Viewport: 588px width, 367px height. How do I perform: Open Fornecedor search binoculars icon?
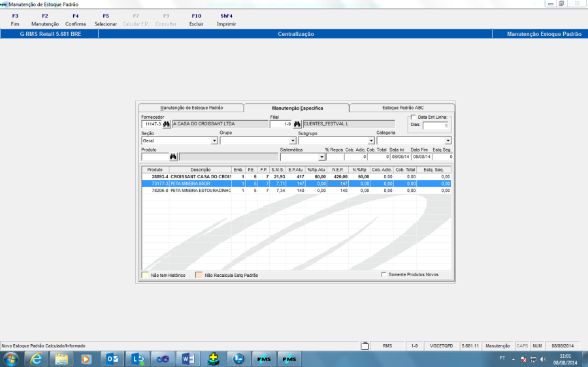coord(167,123)
